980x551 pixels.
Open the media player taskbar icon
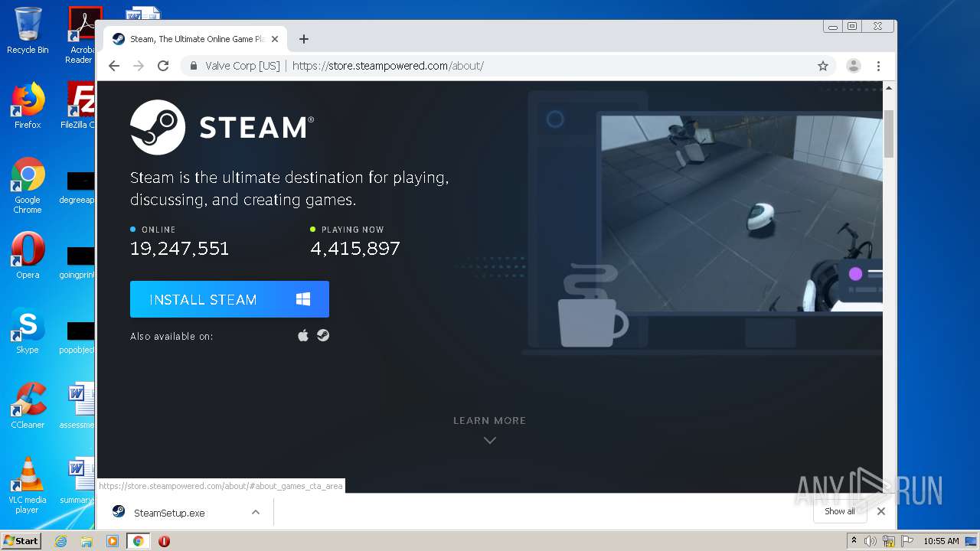(113, 541)
